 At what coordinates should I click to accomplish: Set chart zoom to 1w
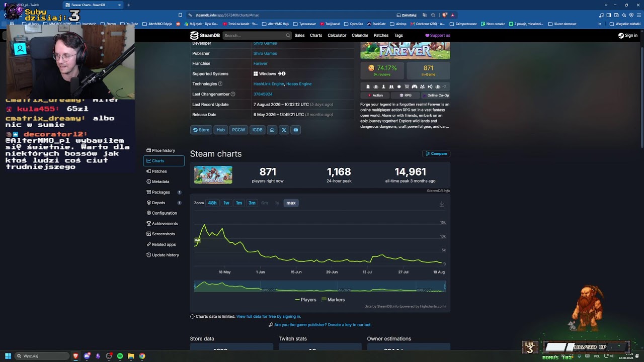coord(226,203)
